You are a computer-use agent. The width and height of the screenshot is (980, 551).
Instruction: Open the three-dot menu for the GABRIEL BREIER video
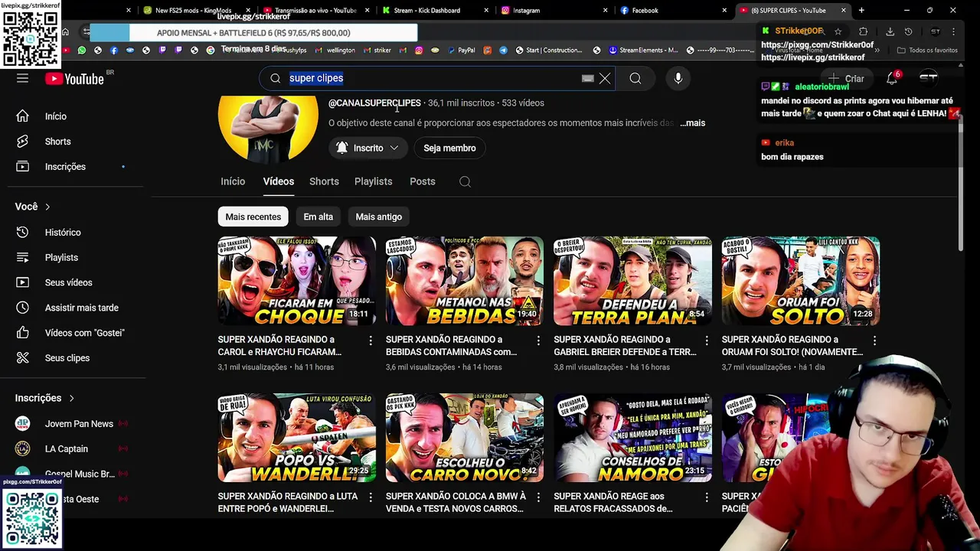707,340
